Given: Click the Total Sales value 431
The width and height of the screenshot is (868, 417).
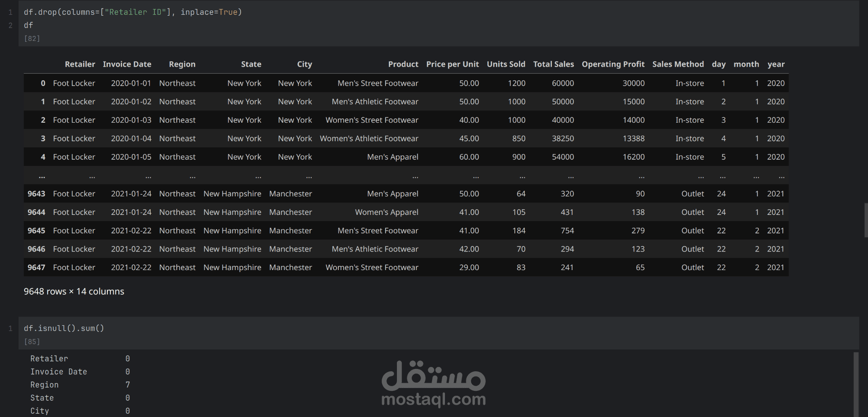Looking at the screenshot, I should (567, 212).
